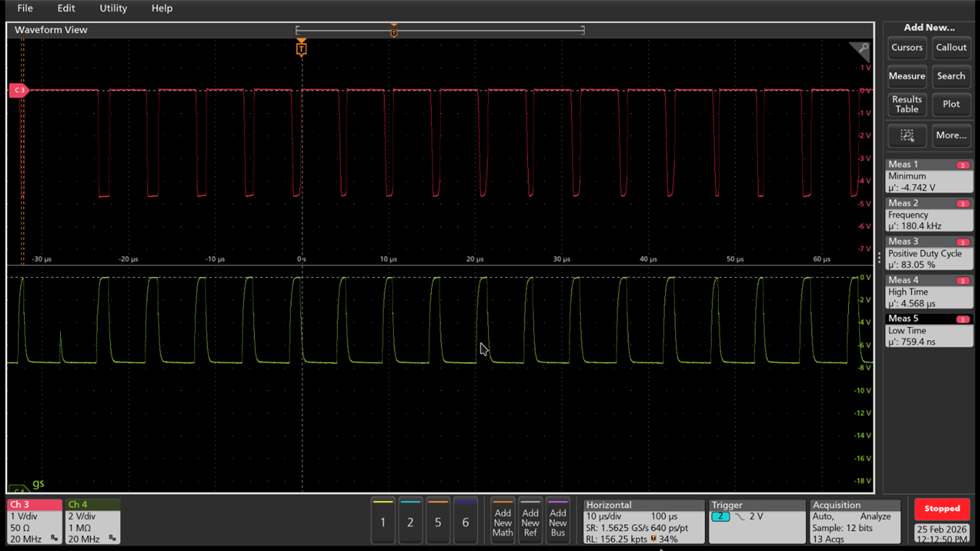Open the Edit menu

point(66,8)
